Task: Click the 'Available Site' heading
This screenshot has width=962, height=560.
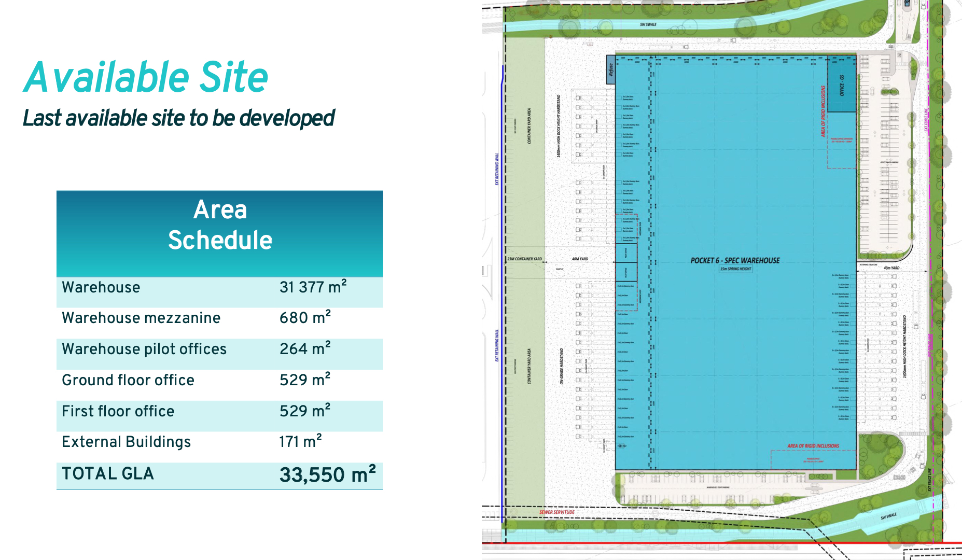Action: point(146,78)
